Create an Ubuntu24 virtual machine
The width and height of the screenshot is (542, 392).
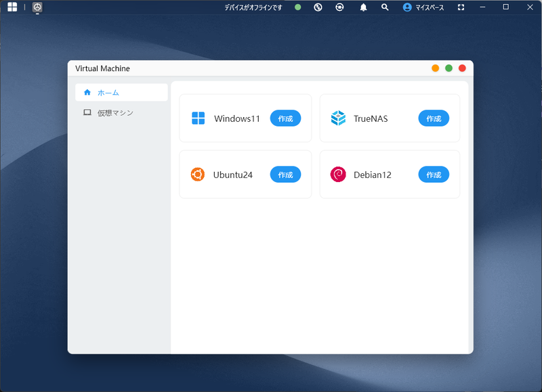tap(285, 175)
